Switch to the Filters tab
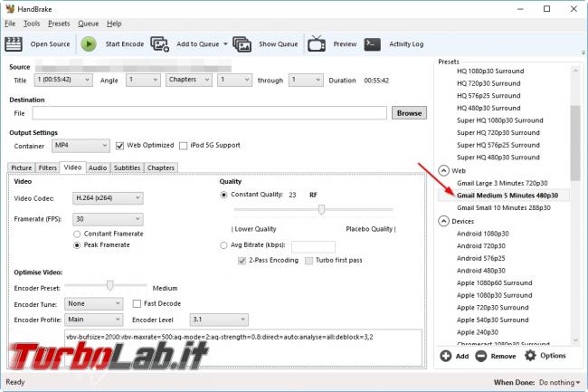The image size is (588, 392). 48,167
